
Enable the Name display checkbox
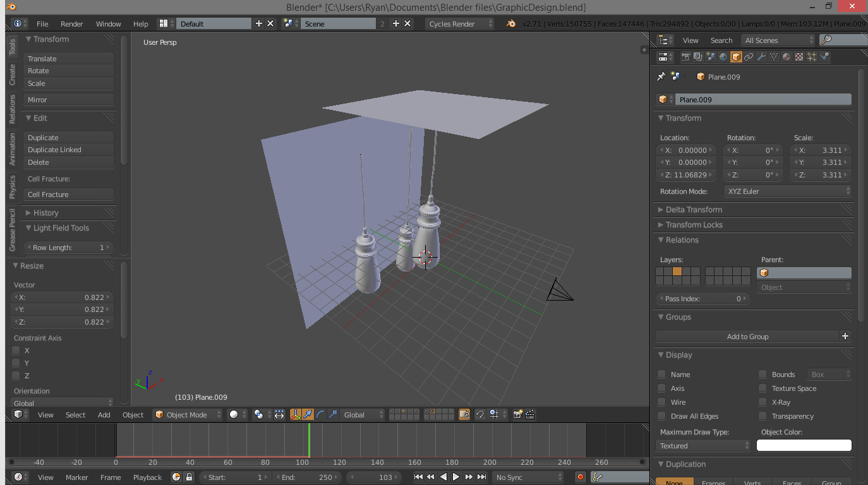661,374
